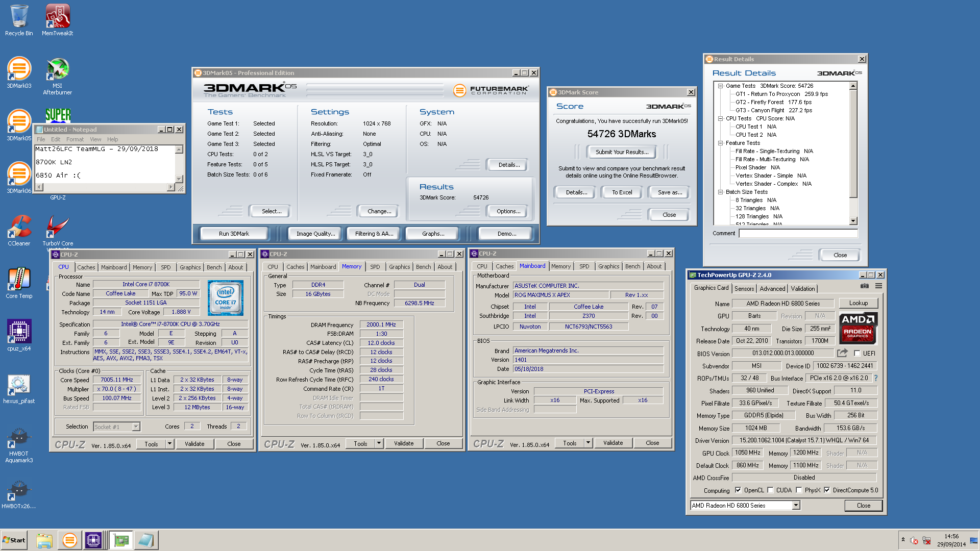Open the GPU-Z hamburger menu
Image resolution: width=980 pixels, height=551 pixels.
point(878,286)
